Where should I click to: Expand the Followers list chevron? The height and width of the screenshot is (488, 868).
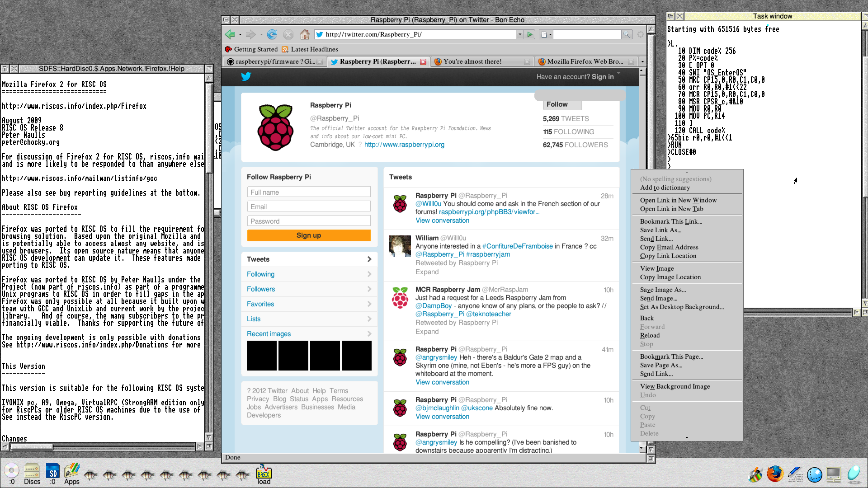coord(369,289)
